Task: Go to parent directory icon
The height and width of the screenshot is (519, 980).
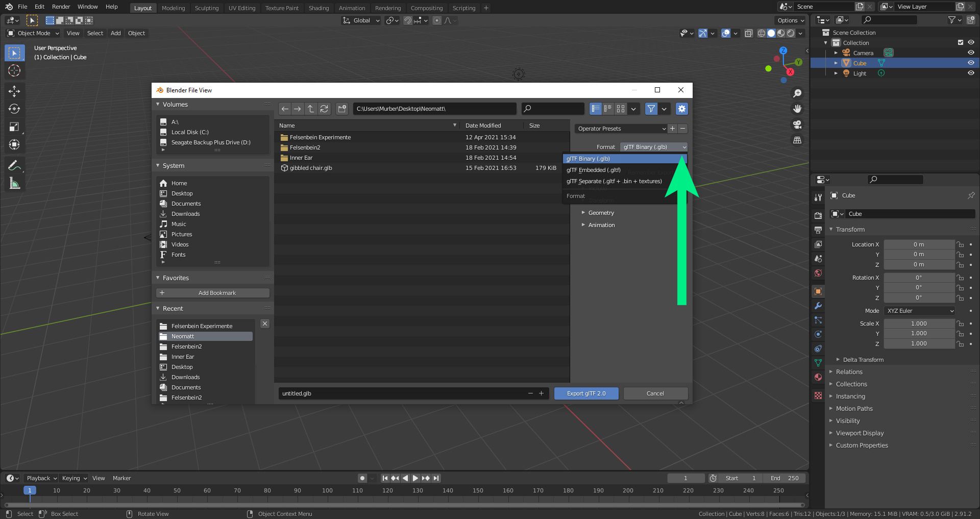Action: [311, 109]
